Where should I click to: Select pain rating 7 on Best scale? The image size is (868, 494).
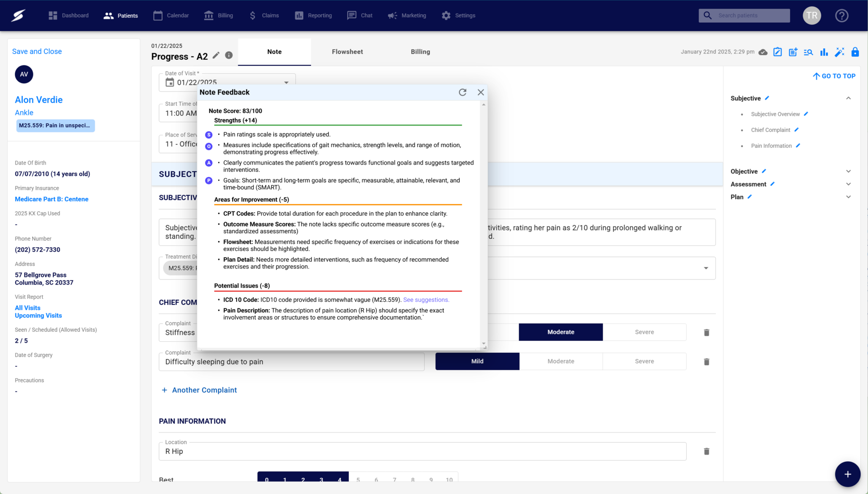coord(394,480)
